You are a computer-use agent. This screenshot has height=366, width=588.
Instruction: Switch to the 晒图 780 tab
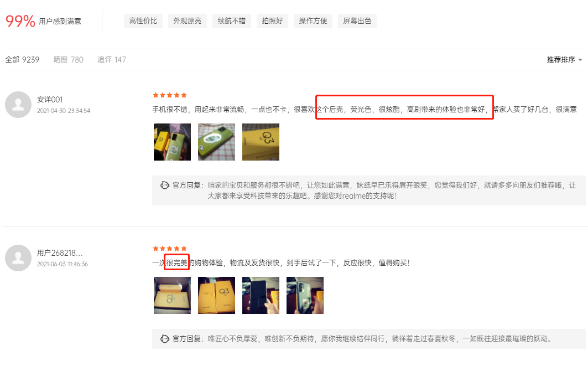tap(69, 60)
